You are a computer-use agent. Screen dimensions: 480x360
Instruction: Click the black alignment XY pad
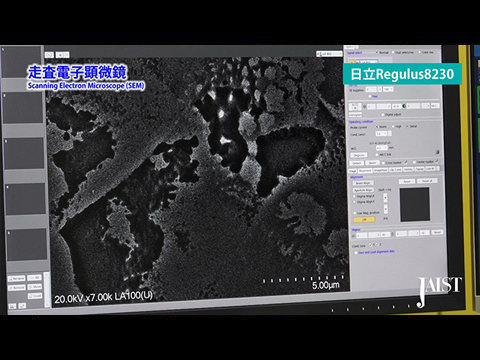[415, 205]
